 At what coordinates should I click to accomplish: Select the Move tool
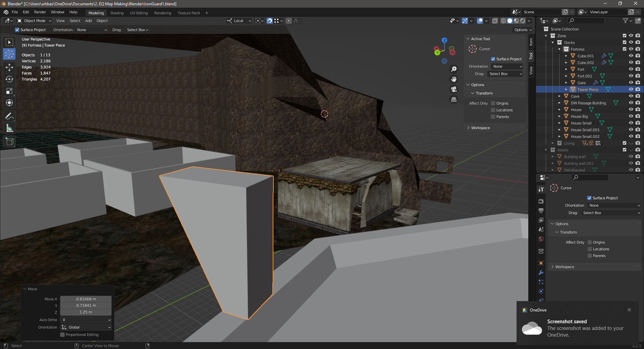[9, 67]
